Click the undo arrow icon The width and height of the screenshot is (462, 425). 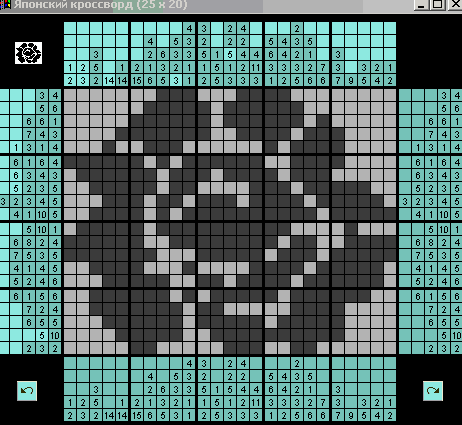coord(27,391)
